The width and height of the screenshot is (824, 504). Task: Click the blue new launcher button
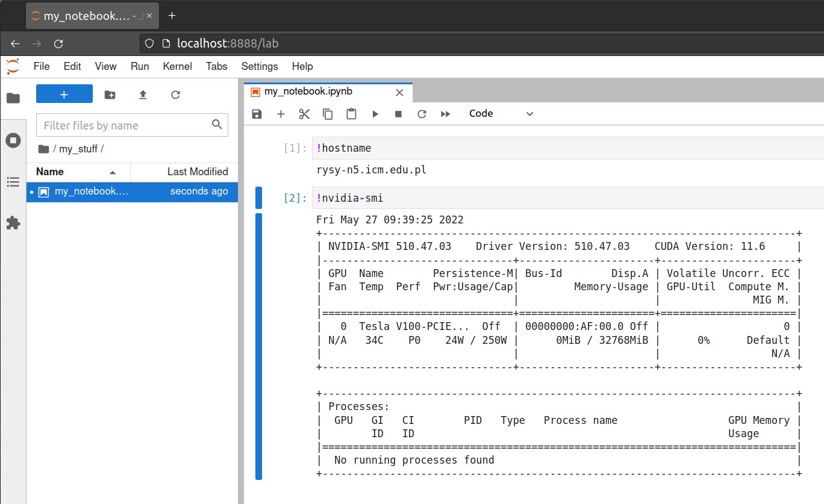click(64, 94)
